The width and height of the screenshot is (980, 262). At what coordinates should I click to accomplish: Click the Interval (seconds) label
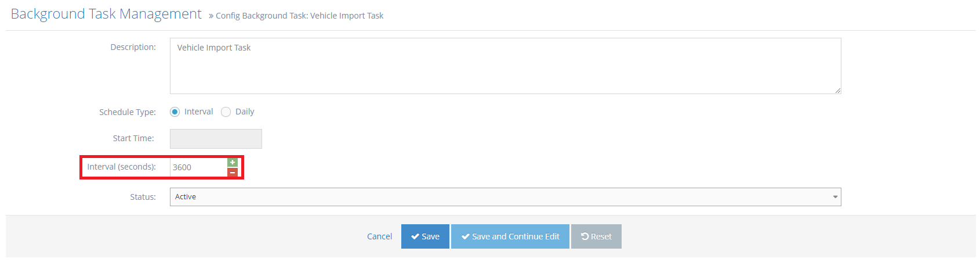point(121,167)
